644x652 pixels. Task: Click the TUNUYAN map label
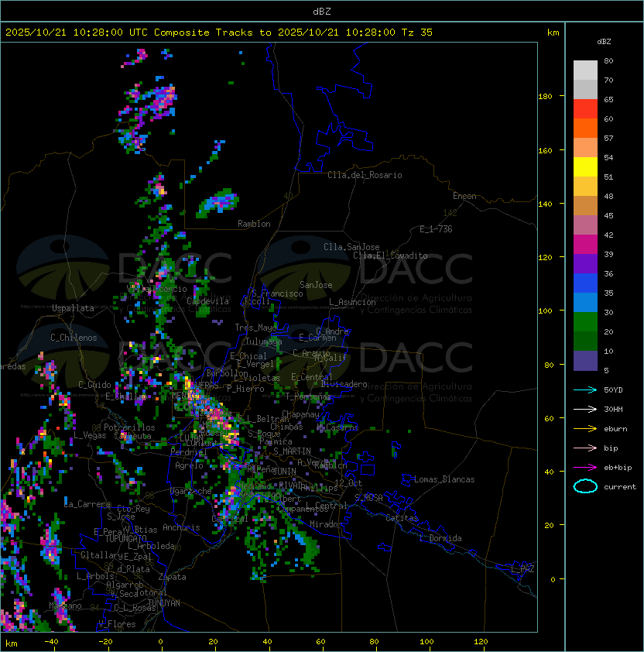click(164, 603)
